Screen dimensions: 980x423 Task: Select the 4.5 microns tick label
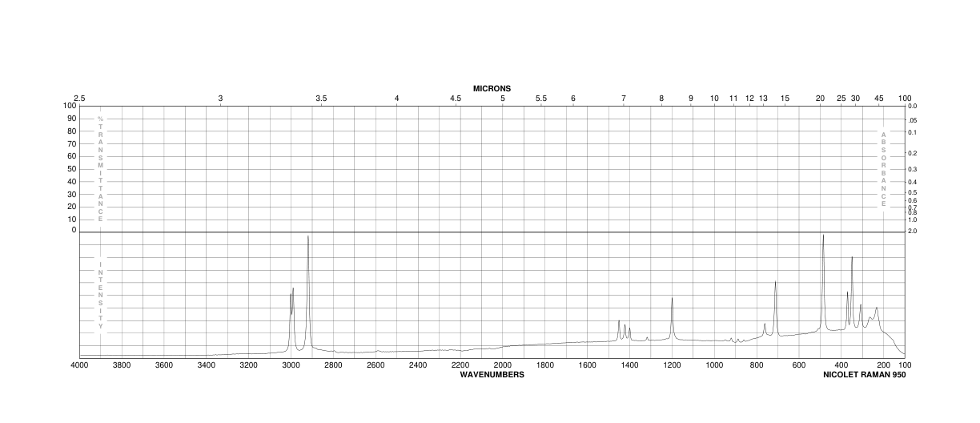456,98
